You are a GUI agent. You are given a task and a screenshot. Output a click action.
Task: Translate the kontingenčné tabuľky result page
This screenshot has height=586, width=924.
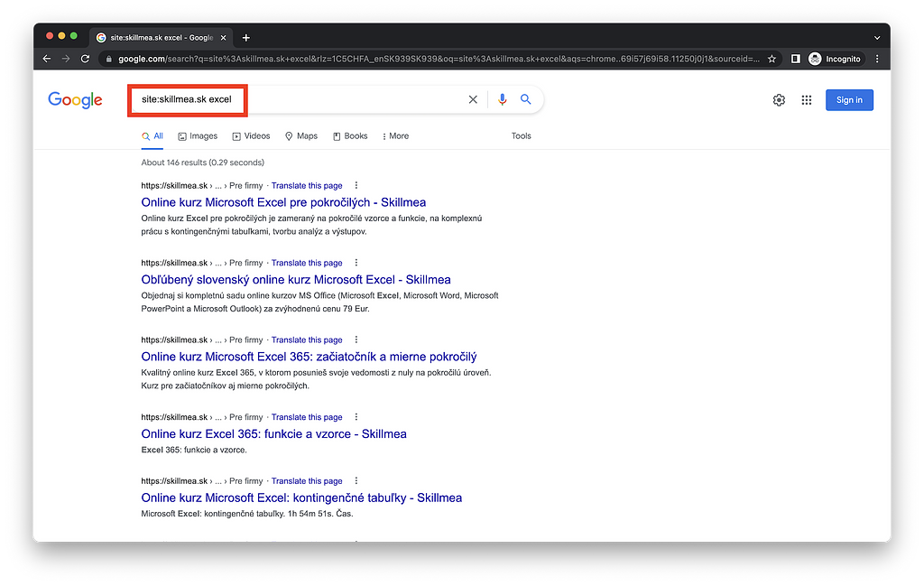[x=307, y=481]
